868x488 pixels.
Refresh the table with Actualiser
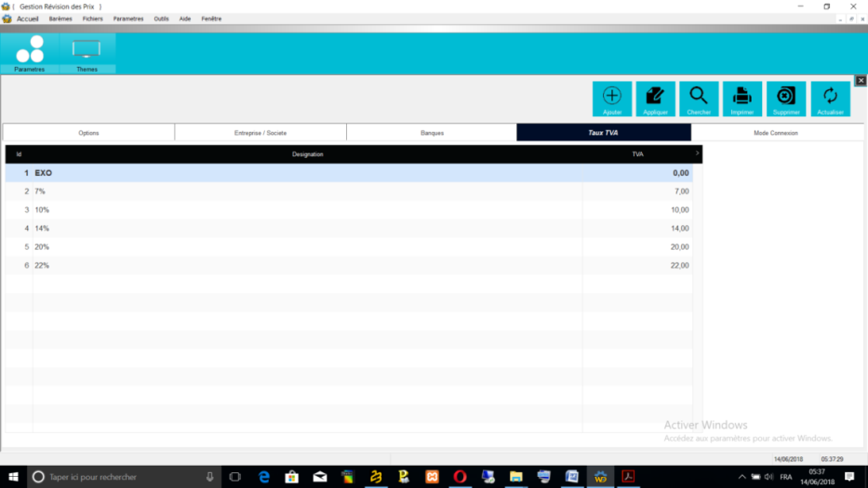click(830, 98)
